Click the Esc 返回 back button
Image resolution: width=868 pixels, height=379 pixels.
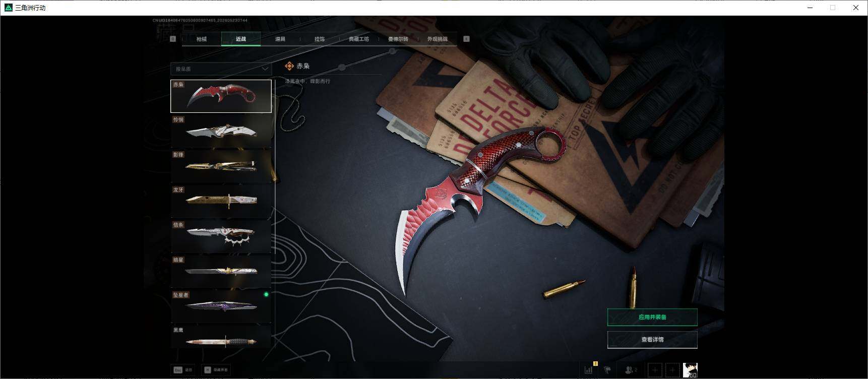tap(183, 370)
